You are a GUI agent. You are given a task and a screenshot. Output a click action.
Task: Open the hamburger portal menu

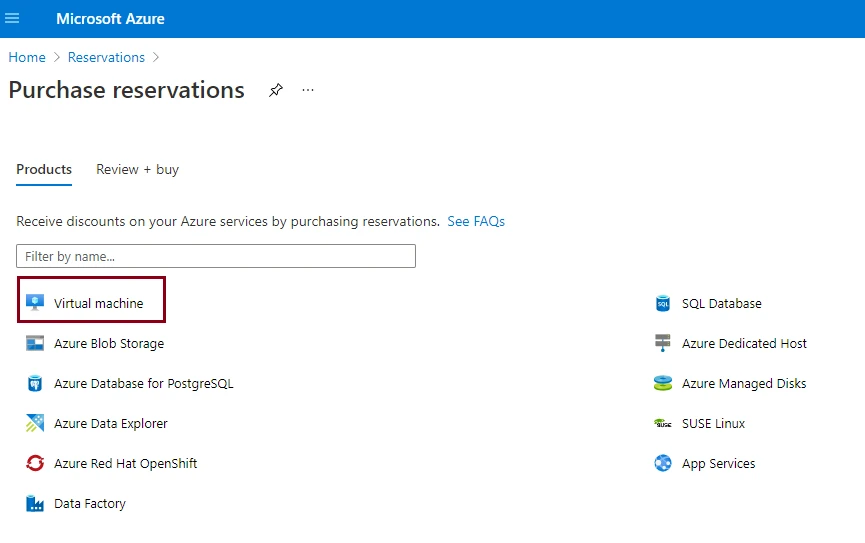(x=12, y=18)
